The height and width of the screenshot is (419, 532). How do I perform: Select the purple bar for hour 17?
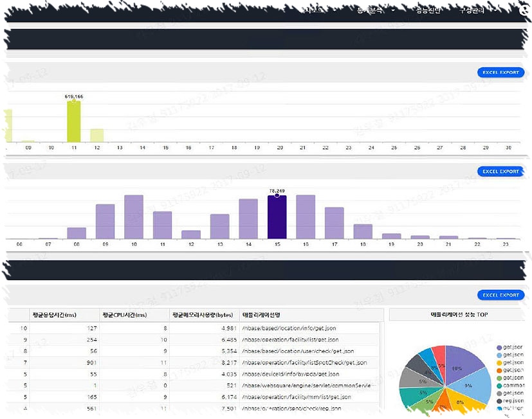[x=335, y=223]
